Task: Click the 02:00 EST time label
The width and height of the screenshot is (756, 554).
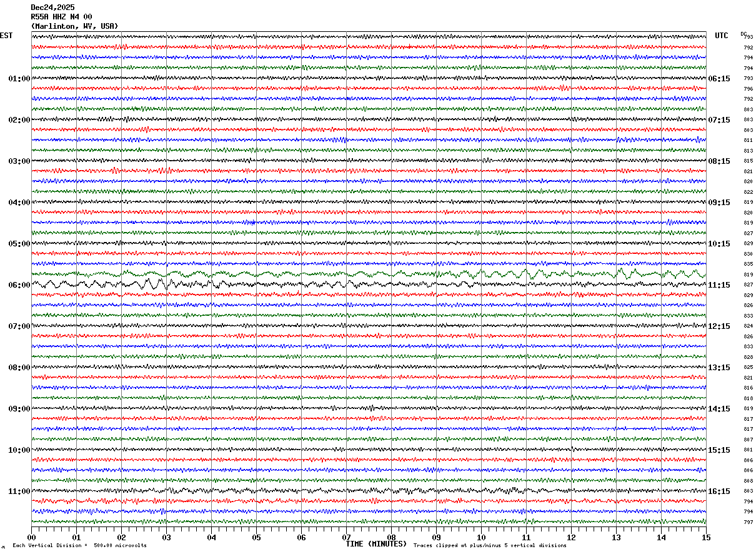Action: click(19, 120)
